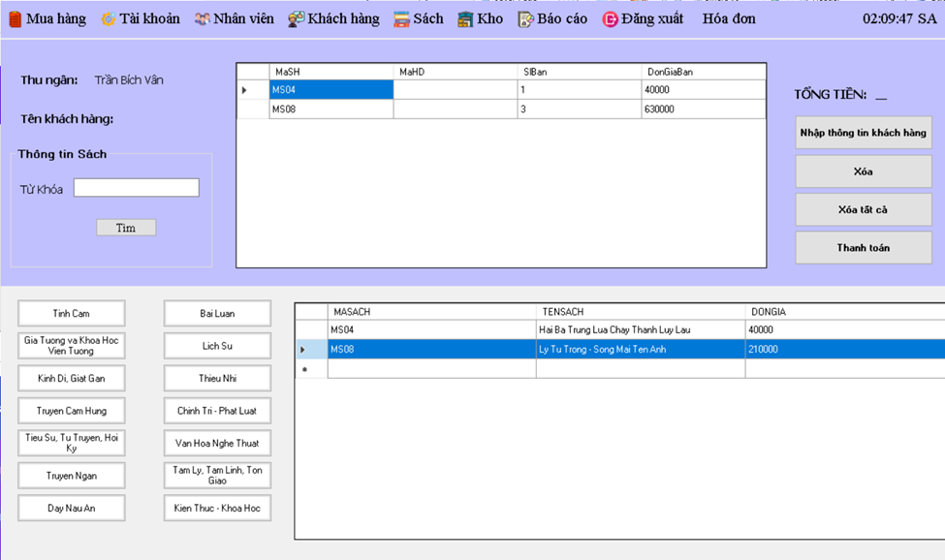Select Kien Thuc - Khoa Hoc category

pyautogui.click(x=217, y=509)
